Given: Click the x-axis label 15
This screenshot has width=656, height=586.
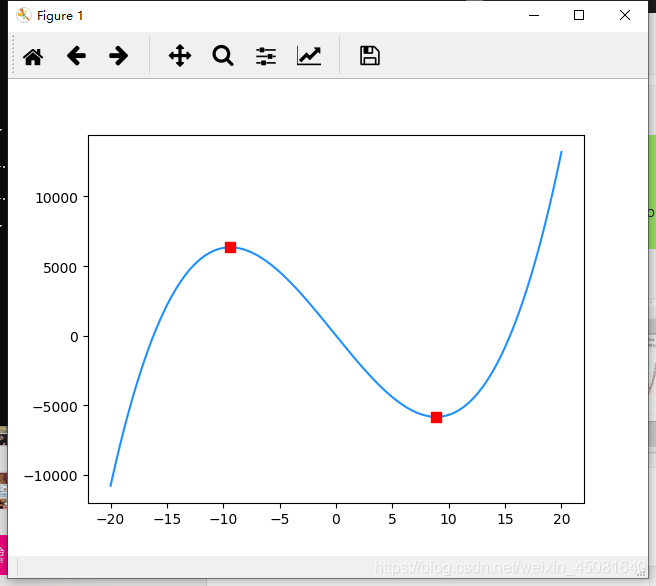Looking at the screenshot, I should [x=505, y=519].
